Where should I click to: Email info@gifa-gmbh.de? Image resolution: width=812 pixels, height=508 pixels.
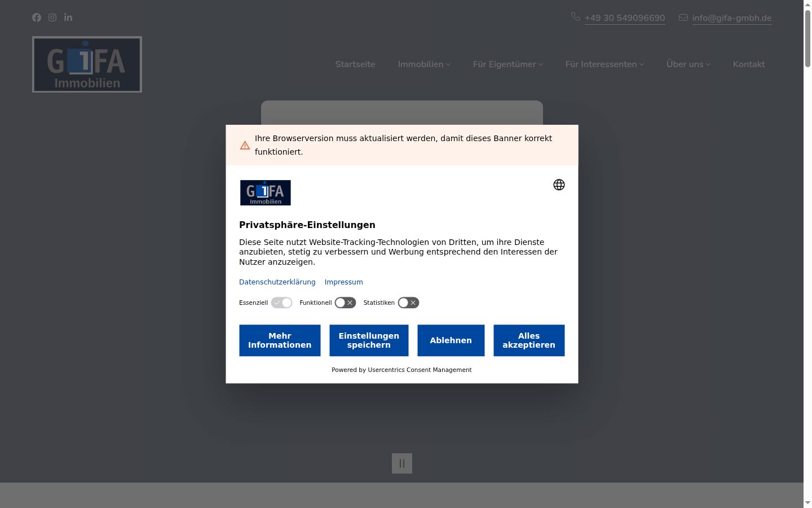click(732, 18)
